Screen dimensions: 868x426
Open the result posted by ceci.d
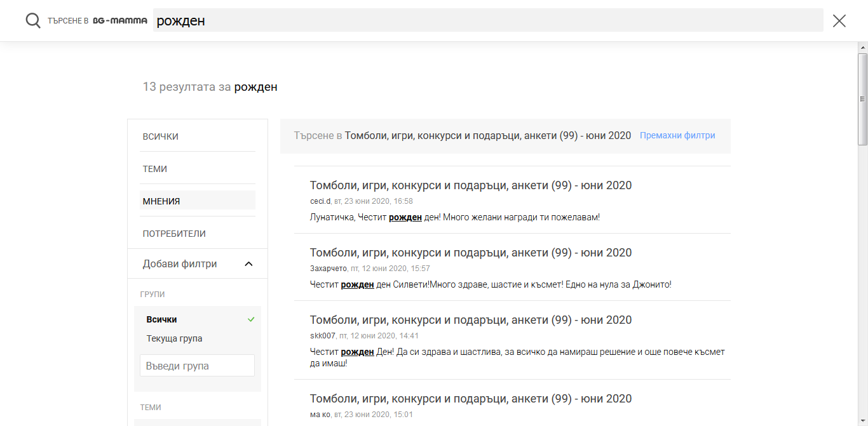[x=470, y=185]
